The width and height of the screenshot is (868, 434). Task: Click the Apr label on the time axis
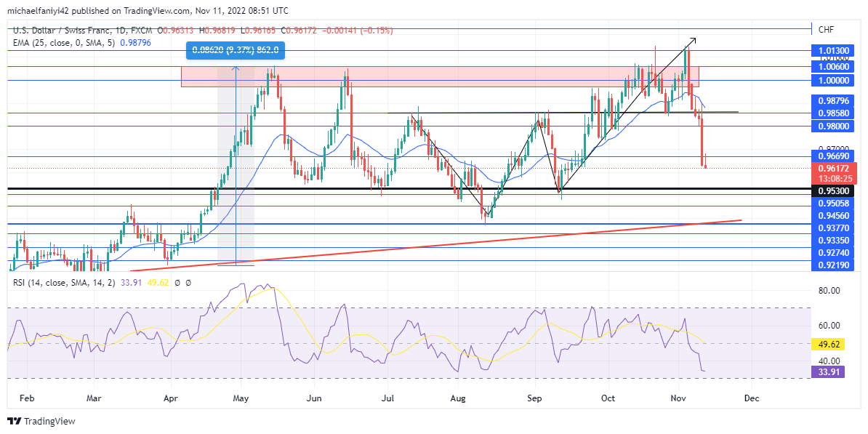171,398
